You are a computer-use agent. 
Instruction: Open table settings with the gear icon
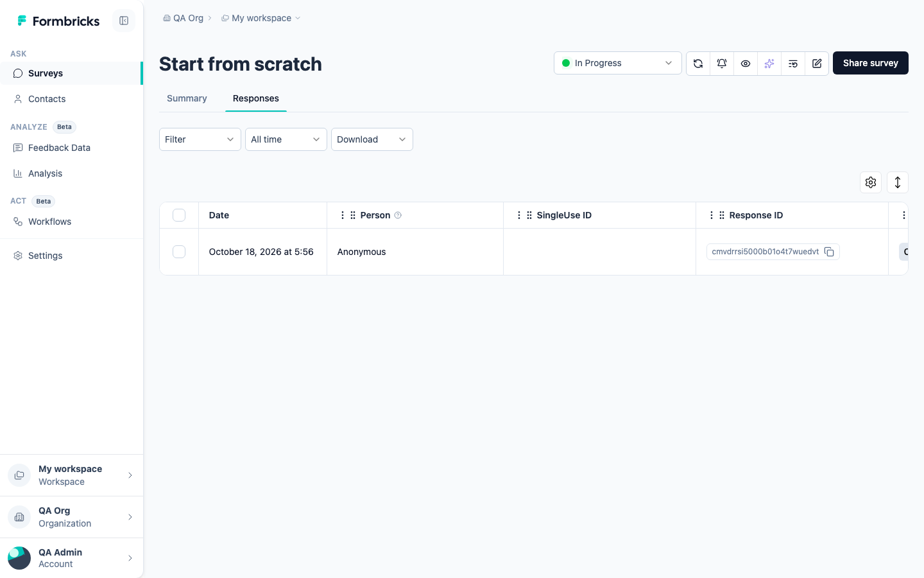(871, 182)
